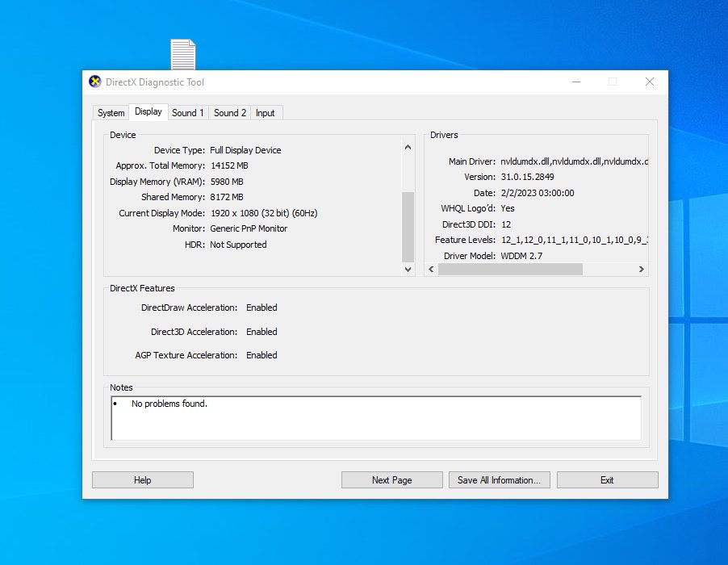Click inside the Notes text box
Screen dimensions: 728x565
coord(376,418)
